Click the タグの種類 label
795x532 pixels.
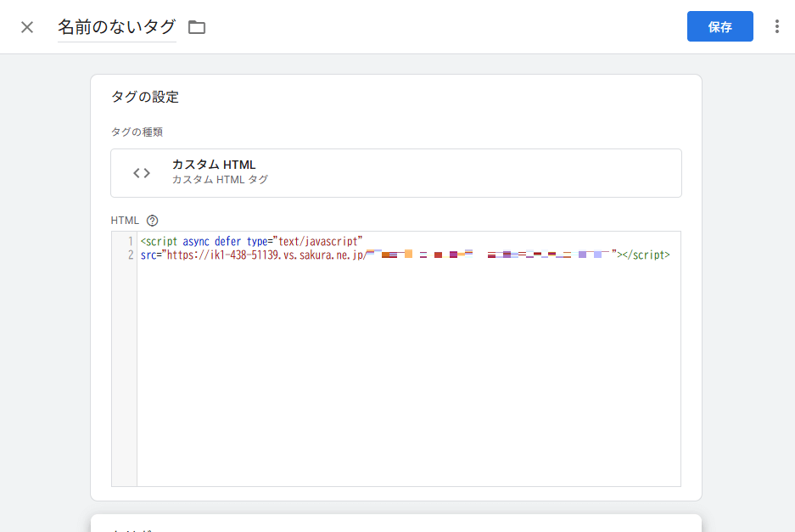pos(137,132)
